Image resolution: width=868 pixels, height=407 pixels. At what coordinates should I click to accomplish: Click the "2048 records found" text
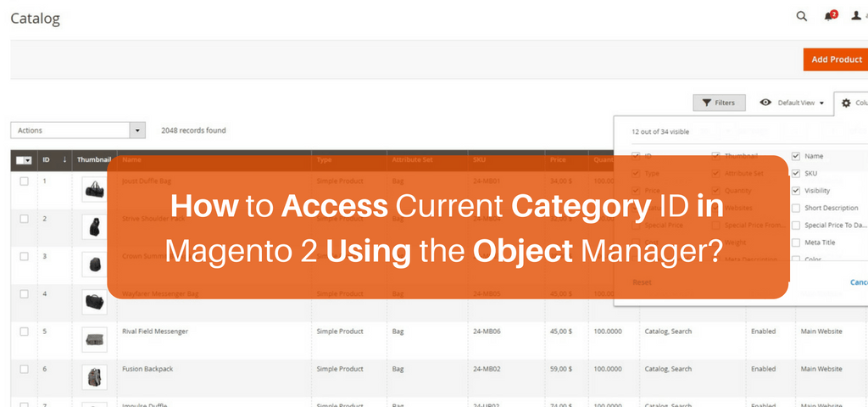coord(194,131)
